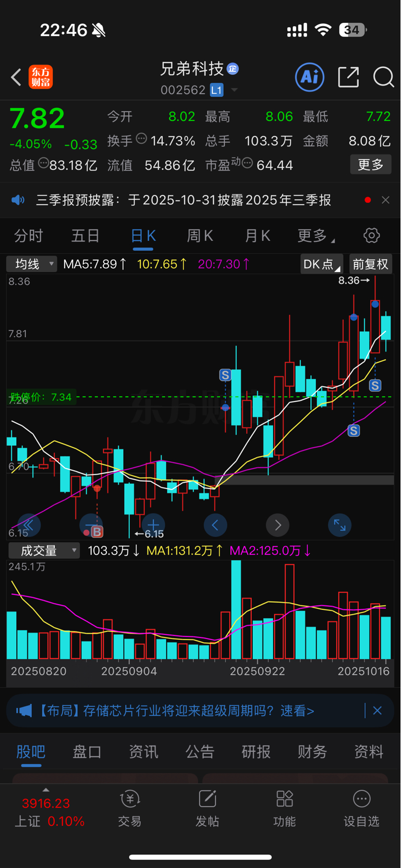Image resolution: width=401 pixels, height=868 pixels.
Task: Tap the share export icon
Action: [348, 77]
